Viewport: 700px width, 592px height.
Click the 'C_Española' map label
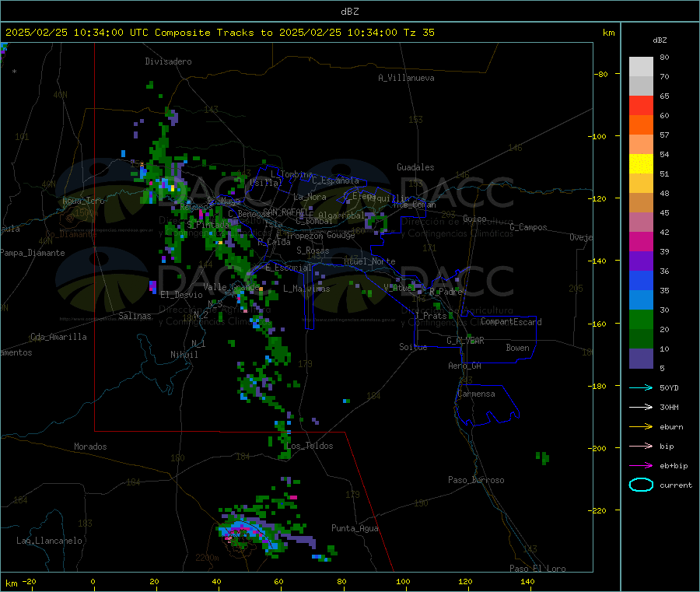tap(335, 180)
